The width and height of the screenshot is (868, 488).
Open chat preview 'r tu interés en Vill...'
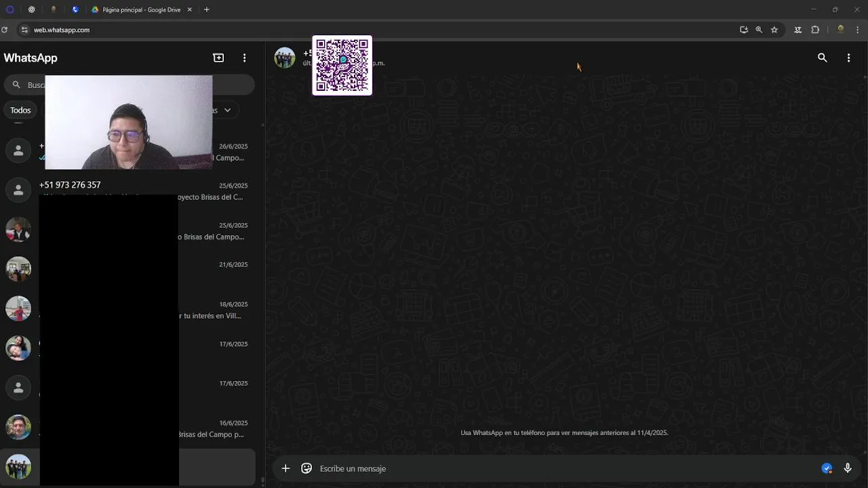click(x=210, y=316)
